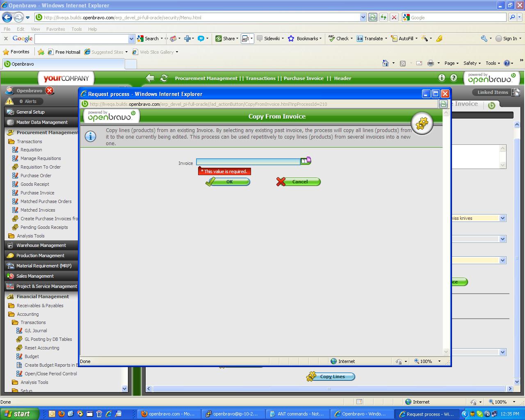The height and width of the screenshot is (420, 525).
Task: Open the help question mark icon
Action: 454,78
